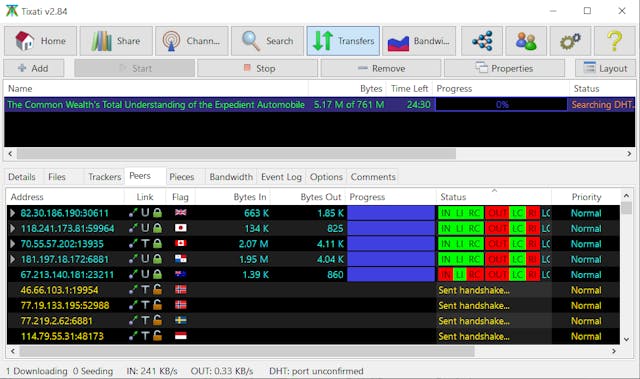The image size is (640, 379).
Task: Click DHT: port unconfirmed status text
Action: coord(316,371)
